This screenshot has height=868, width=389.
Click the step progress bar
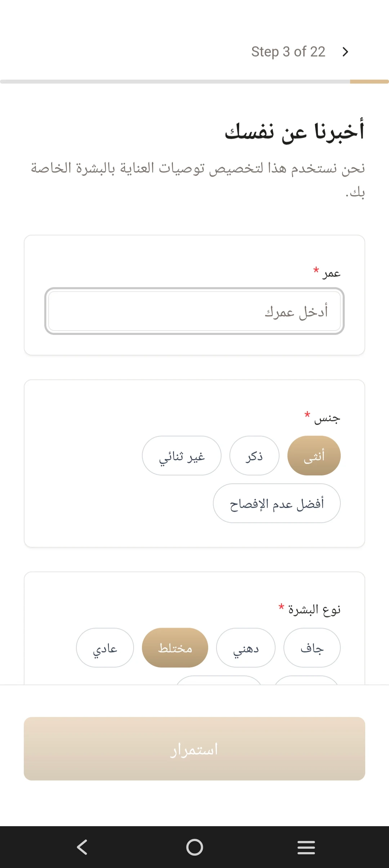[x=194, y=82]
